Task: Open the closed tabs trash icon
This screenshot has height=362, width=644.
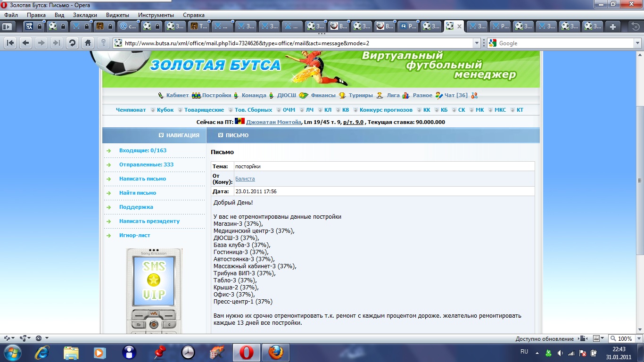Action: click(635, 26)
